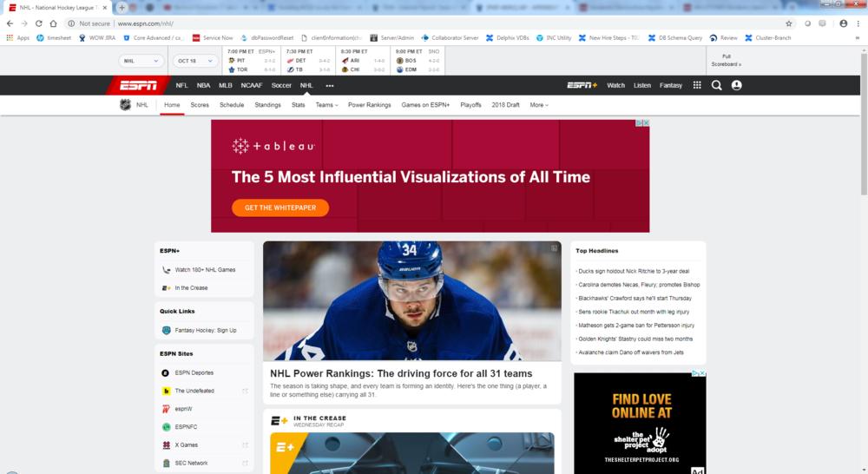Open Ducks sign holdout Nick Ritchie headline
This screenshot has height=474, width=868.
pyautogui.click(x=634, y=272)
